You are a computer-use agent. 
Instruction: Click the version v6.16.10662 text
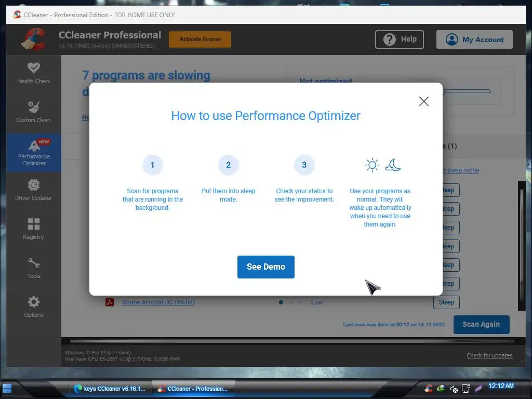click(x=107, y=46)
